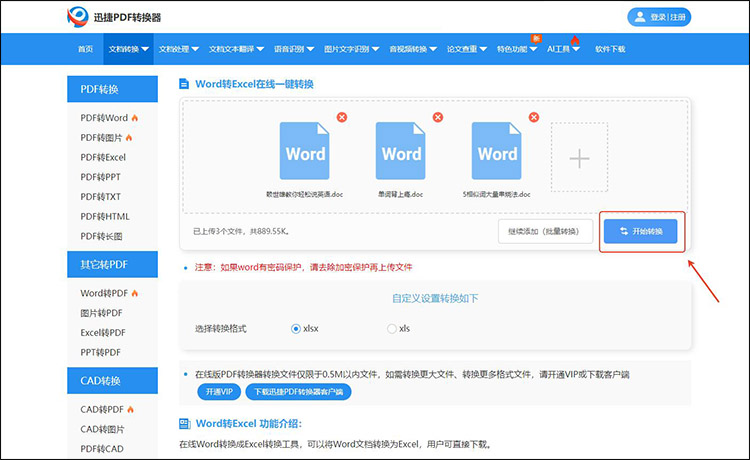Screen dimensions: 750x460
Task: Expand the 文档转换 nav dropdown
Action: coord(128,49)
